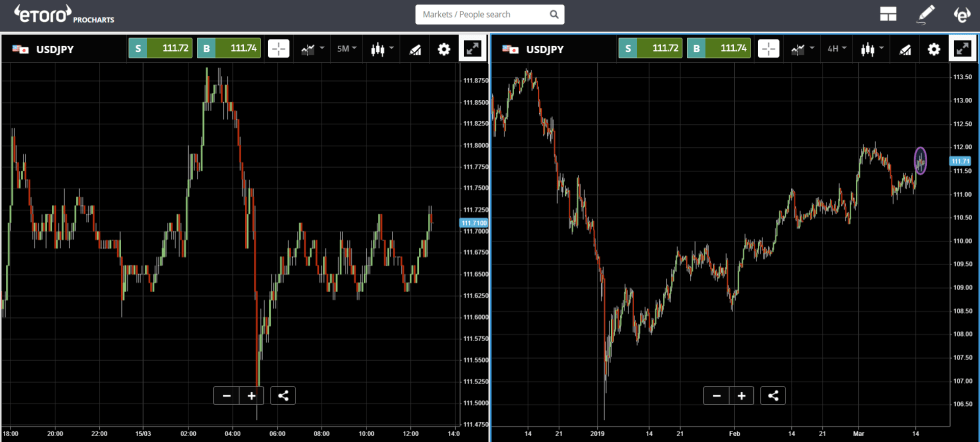Expand the indicators dropdown on right chart
The height and width of the screenshot is (442, 980).
tap(802, 49)
